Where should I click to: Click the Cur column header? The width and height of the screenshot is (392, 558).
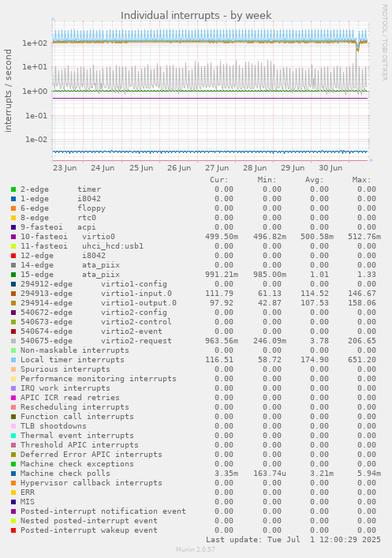coord(219,180)
